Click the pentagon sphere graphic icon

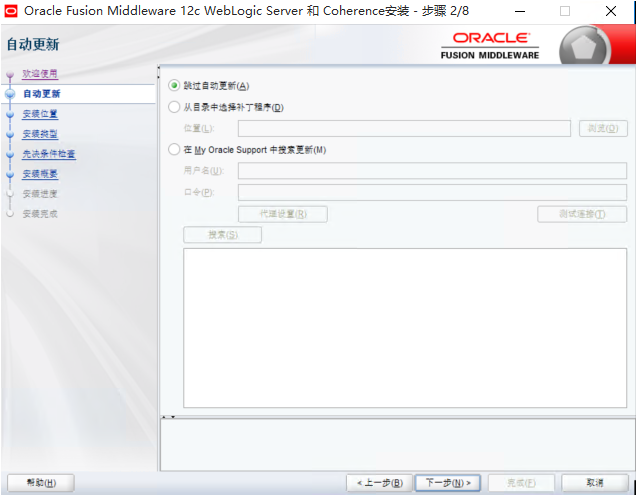click(584, 47)
